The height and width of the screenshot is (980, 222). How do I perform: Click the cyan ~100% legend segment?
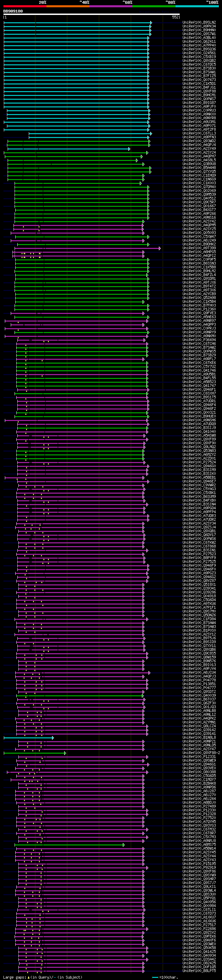pyautogui.click(x=197, y=7)
